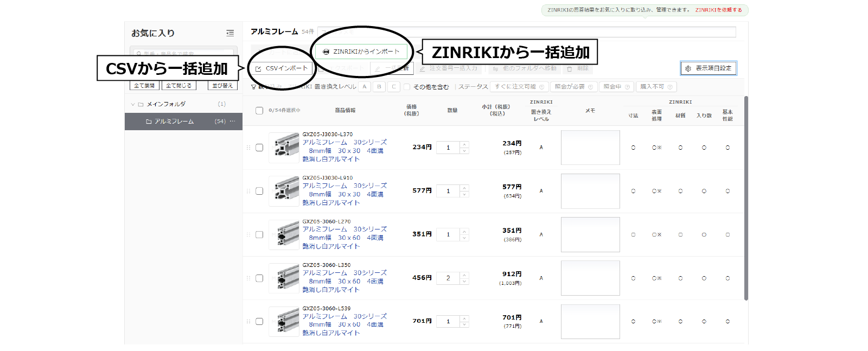Increase the quantity for GXZ05-3060-L270 with the up arrow
Image resolution: width=868 pixels, height=351 pixels.
[464, 231]
